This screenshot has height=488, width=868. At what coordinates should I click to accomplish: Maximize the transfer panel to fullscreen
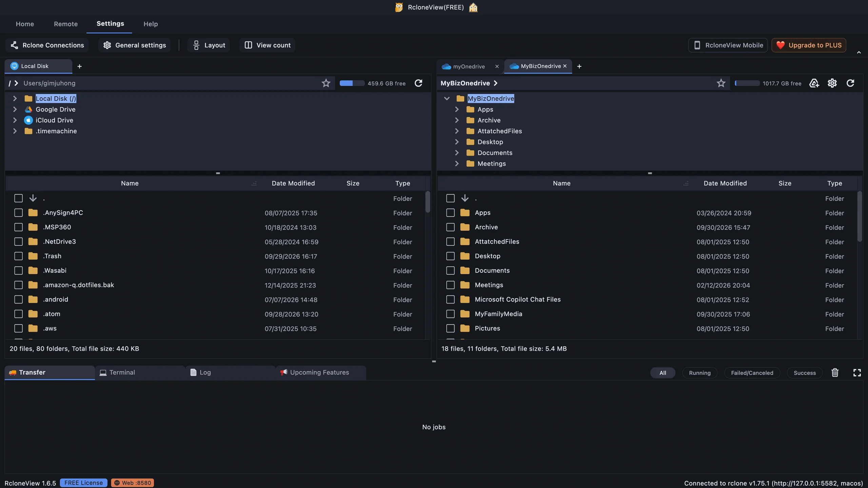(857, 372)
